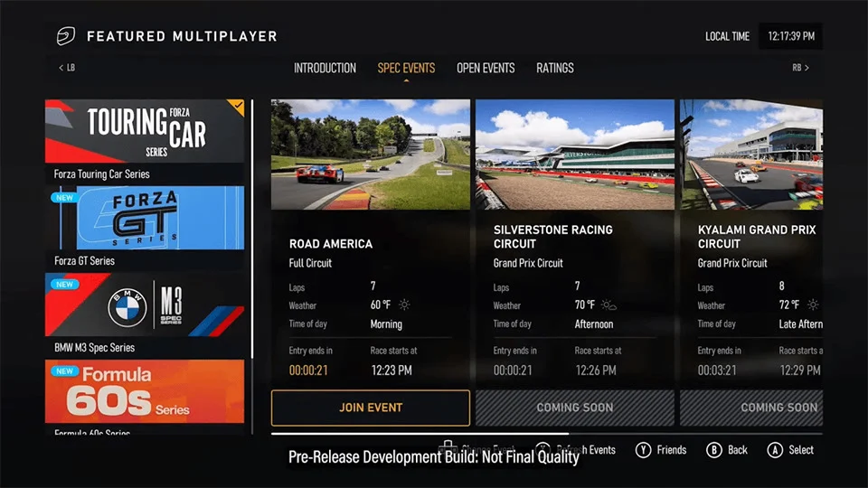Click the Y button Friends icon

click(x=643, y=450)
